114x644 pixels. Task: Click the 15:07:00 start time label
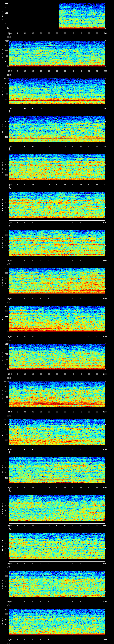coord(9,147)
